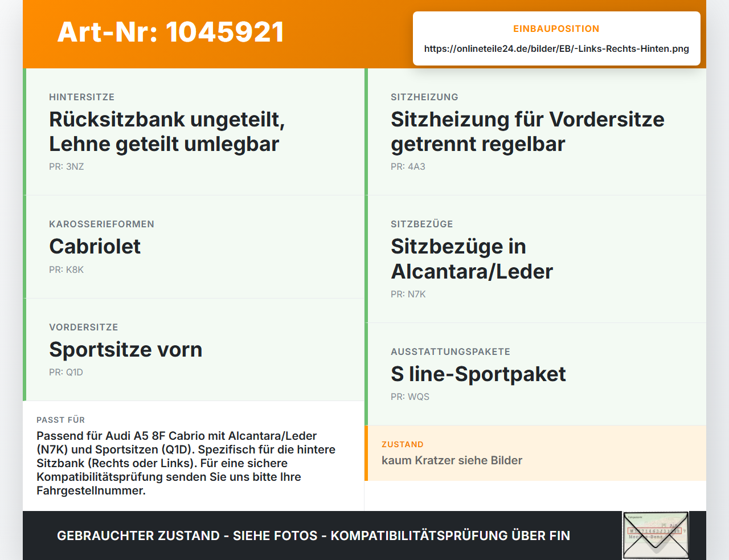Select the 'S line-Sportpaket' heading
The image size is (729, 560).
[x=478, y=374]
